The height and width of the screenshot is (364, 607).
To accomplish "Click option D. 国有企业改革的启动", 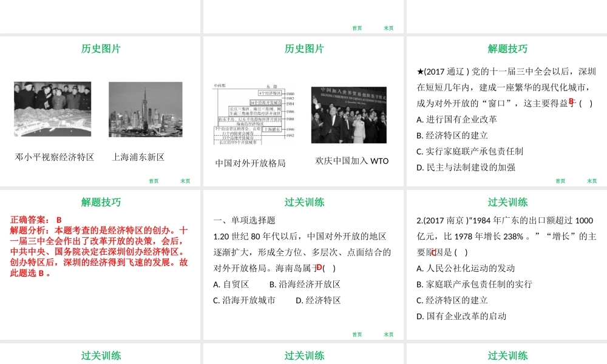I will coord(461,316).
